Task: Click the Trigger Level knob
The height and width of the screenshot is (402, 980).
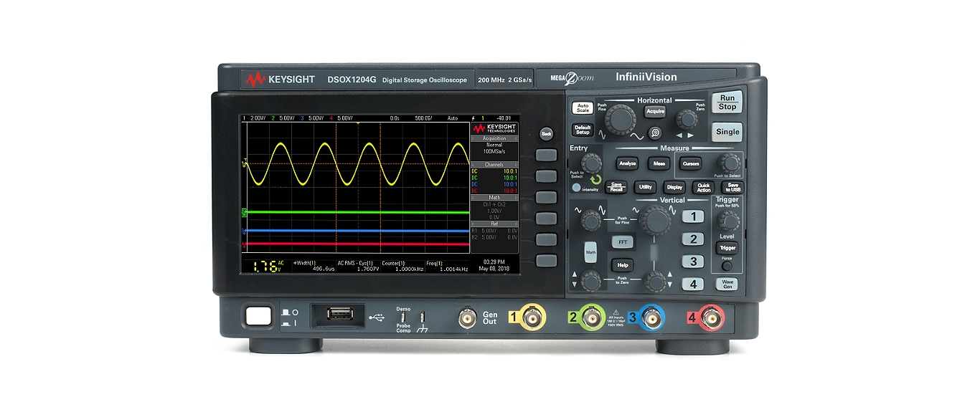Action: pyautogui.click(x=727, y=220)
